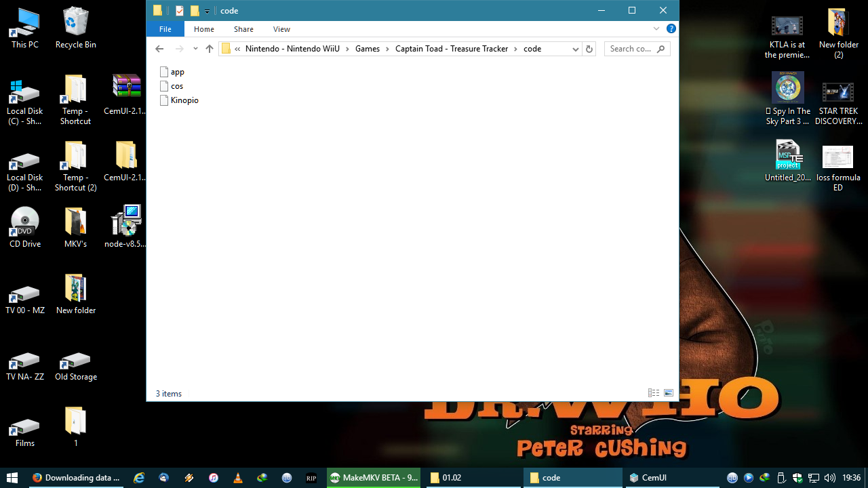The width and height of the screenshot is (868, 488).
Task: Select CemUI-2.1 WinRAR archive icon
Action: [126, 95]
